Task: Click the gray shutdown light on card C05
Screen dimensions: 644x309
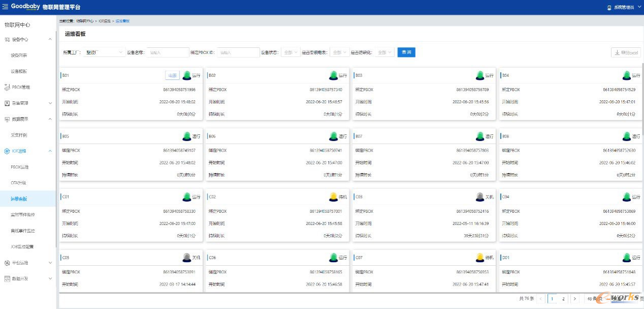Action: pyautogui.click(x=187, y=258)
